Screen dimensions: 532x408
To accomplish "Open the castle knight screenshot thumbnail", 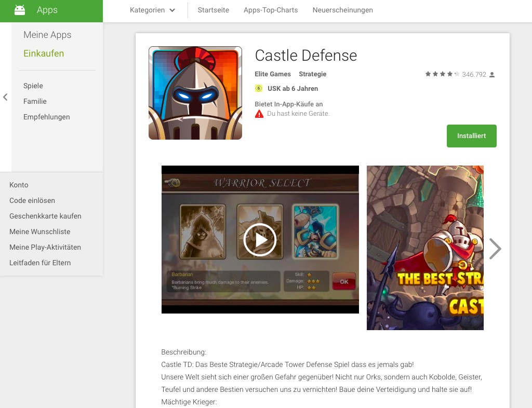I will [425, 248].
